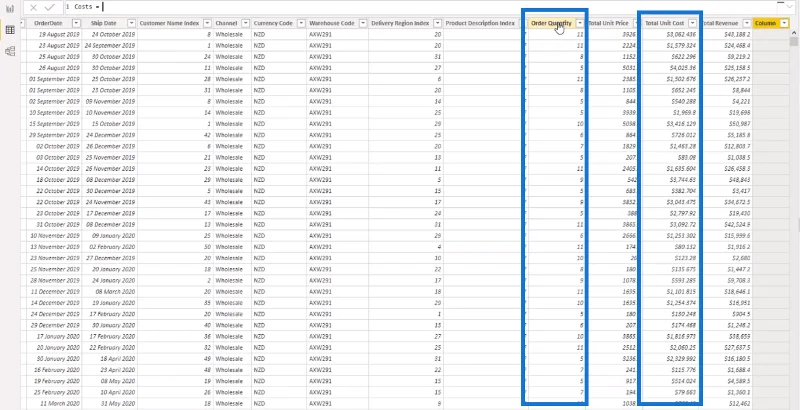Click the scroll-up arrow of the table scrollbar
This screenshot has height=410, width=800.
[794, 33]
